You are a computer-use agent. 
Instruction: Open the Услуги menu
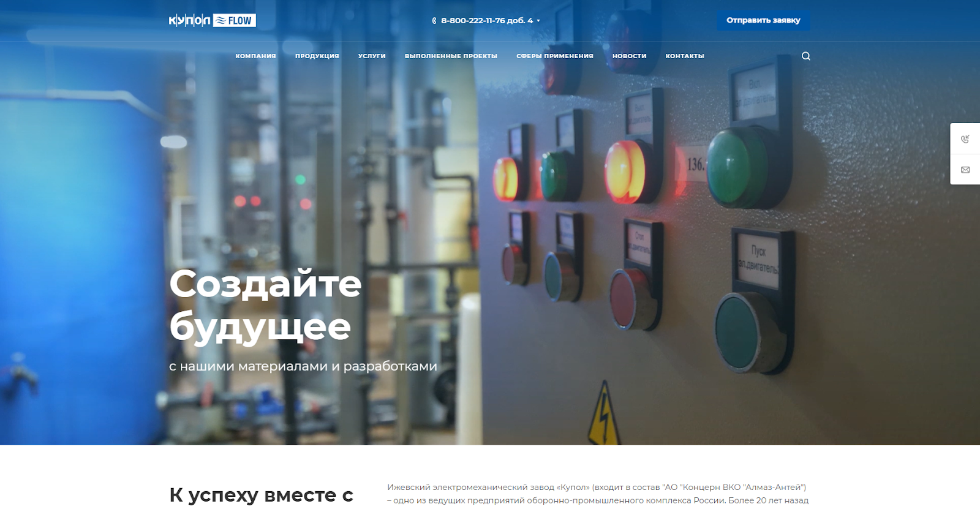[372, 56]
